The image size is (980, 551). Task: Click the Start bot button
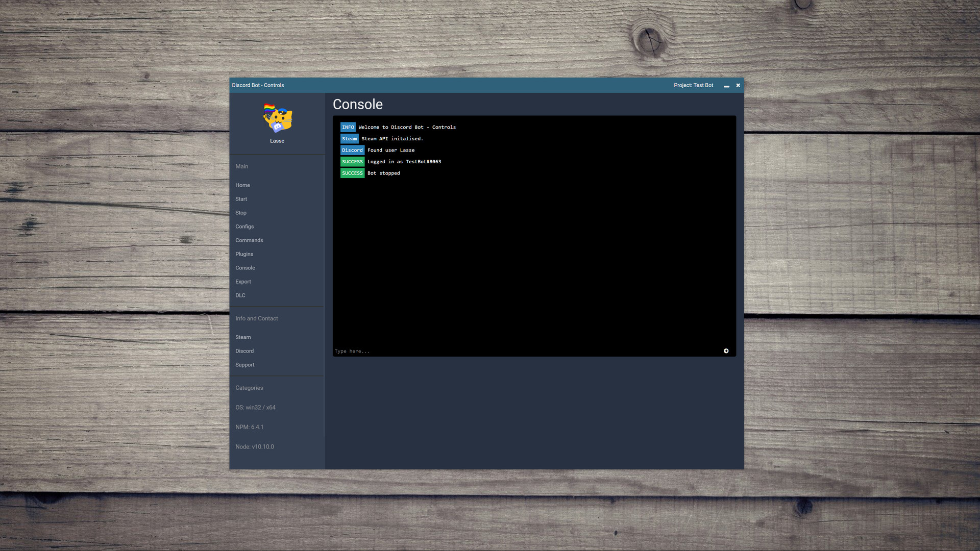(x=241, y=198)
